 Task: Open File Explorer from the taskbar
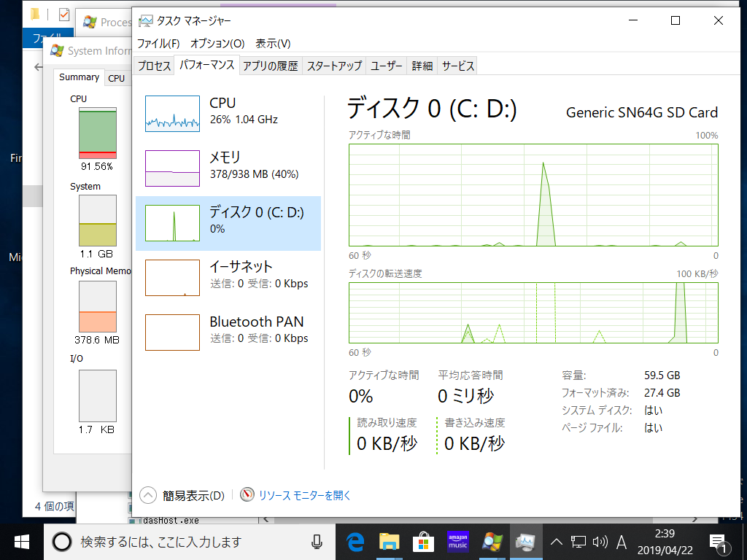(390, 542)
